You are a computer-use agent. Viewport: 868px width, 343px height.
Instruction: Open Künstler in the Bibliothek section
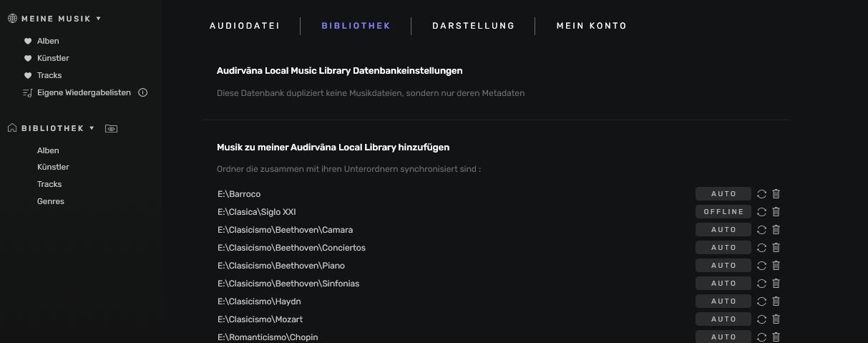click(53, 167)
